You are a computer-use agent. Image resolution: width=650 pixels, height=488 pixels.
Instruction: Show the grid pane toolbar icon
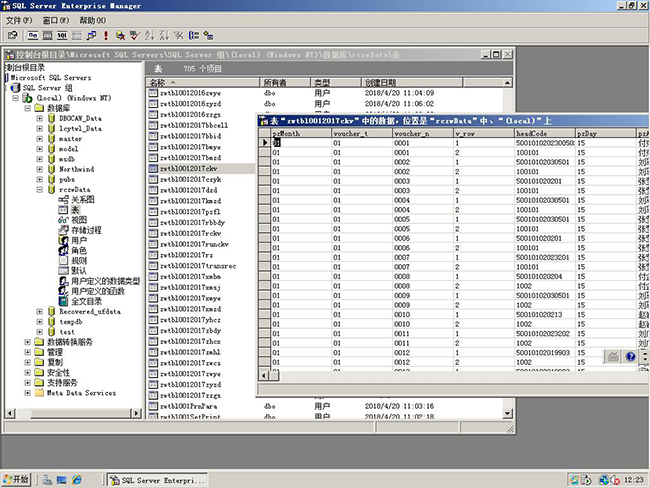[48, 36]
